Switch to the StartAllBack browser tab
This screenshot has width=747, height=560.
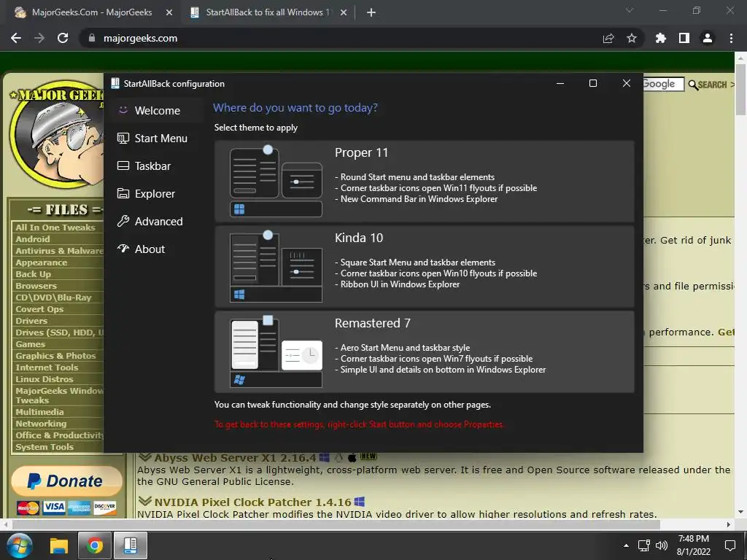(267, 12)
